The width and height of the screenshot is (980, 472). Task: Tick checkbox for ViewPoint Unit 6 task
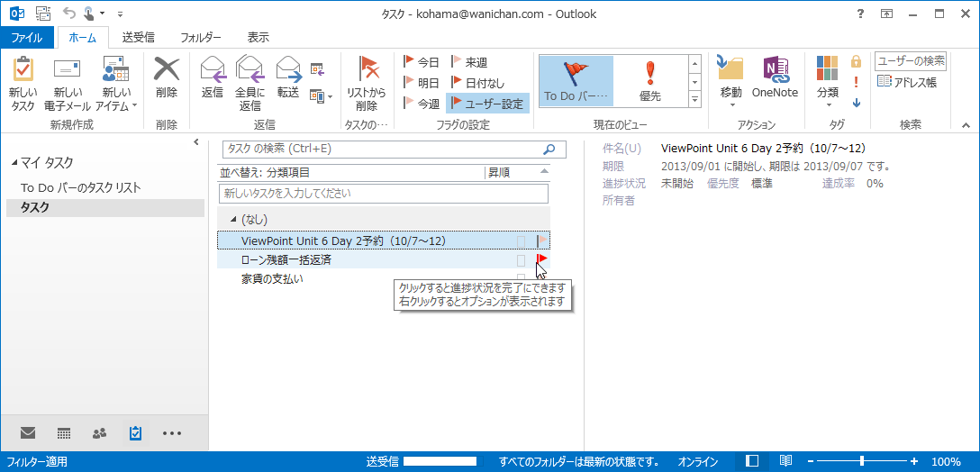[x=521, y=241]
